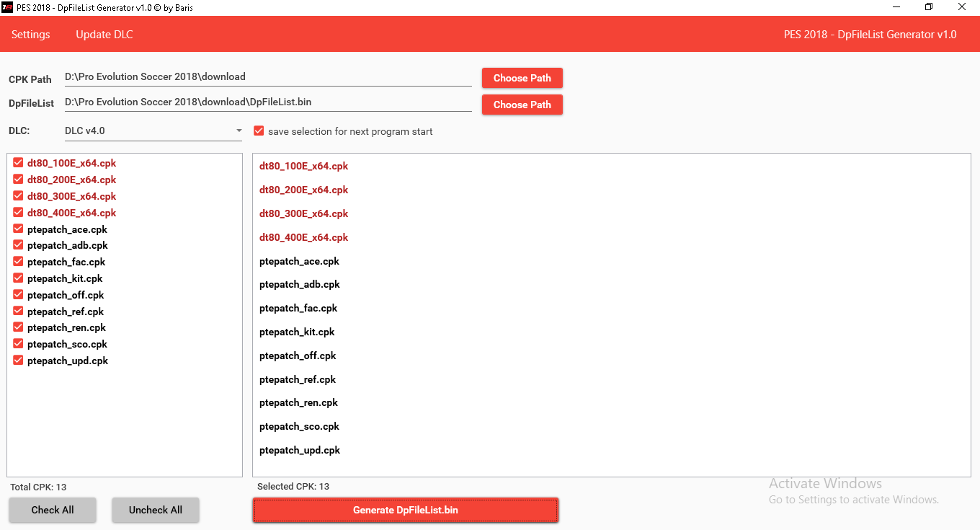Click the Selected CPK: 13 label
The image size is (980, 530).
point(293,487)
